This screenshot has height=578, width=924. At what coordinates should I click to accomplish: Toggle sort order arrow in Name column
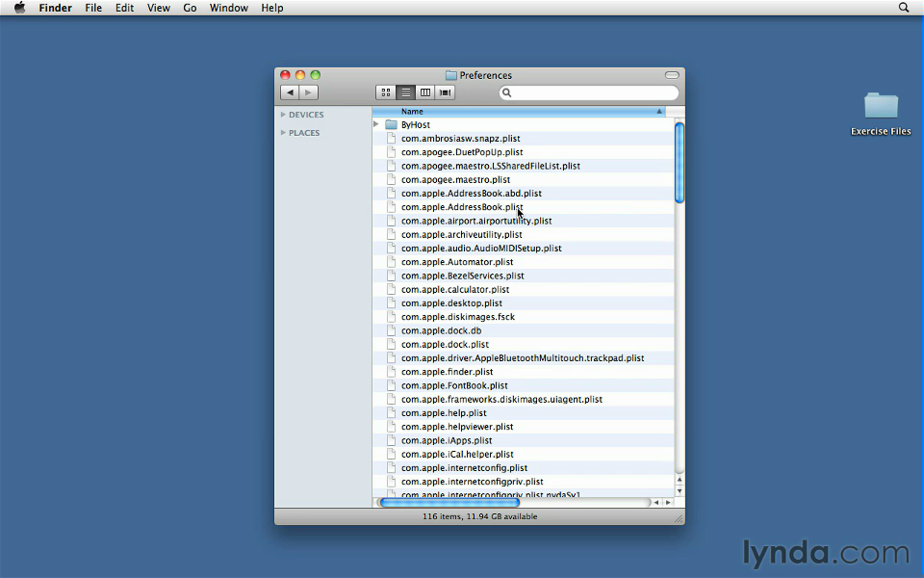(659, 112)
